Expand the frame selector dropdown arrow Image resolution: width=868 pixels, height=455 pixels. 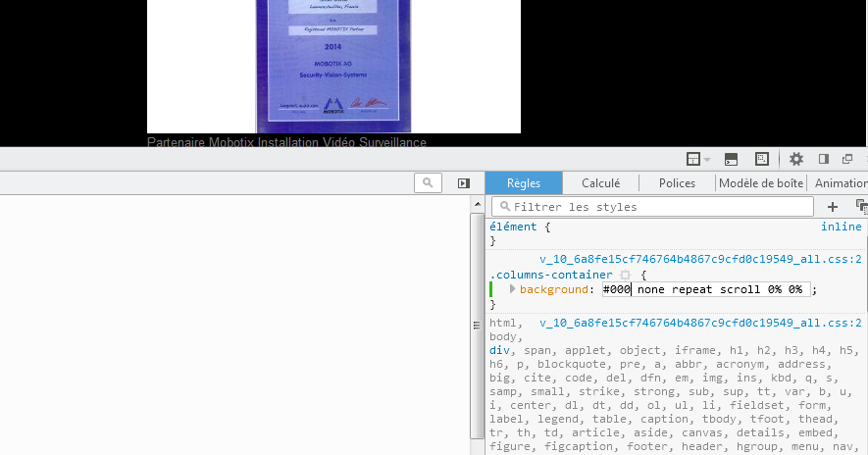(707, 160)
